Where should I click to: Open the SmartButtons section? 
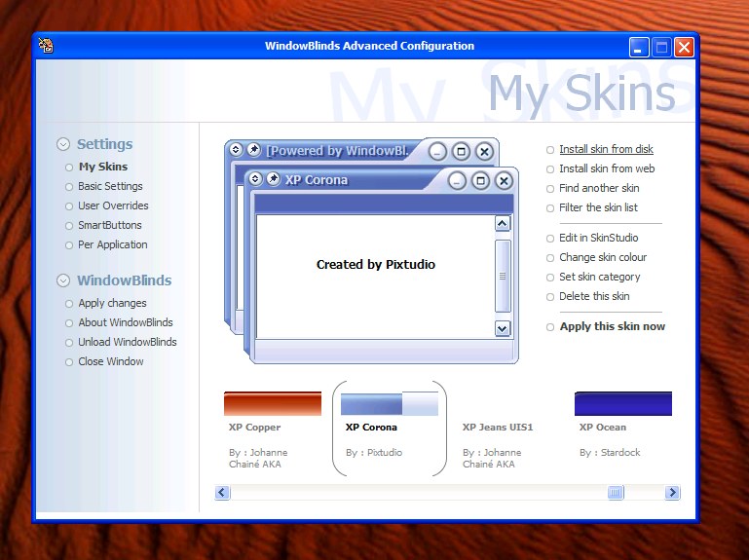pos(110,225)
